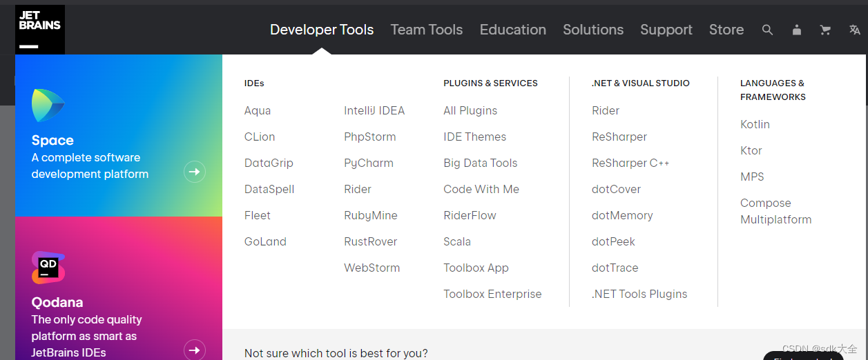This screenshot has height=360, width=868.
Task: Open the GoLand link
Action: [265, 241]
